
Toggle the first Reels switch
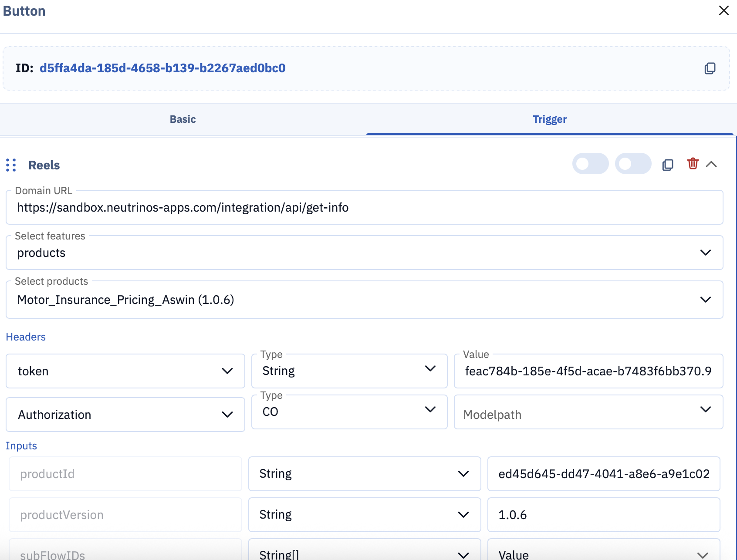(x=590, y=164)
